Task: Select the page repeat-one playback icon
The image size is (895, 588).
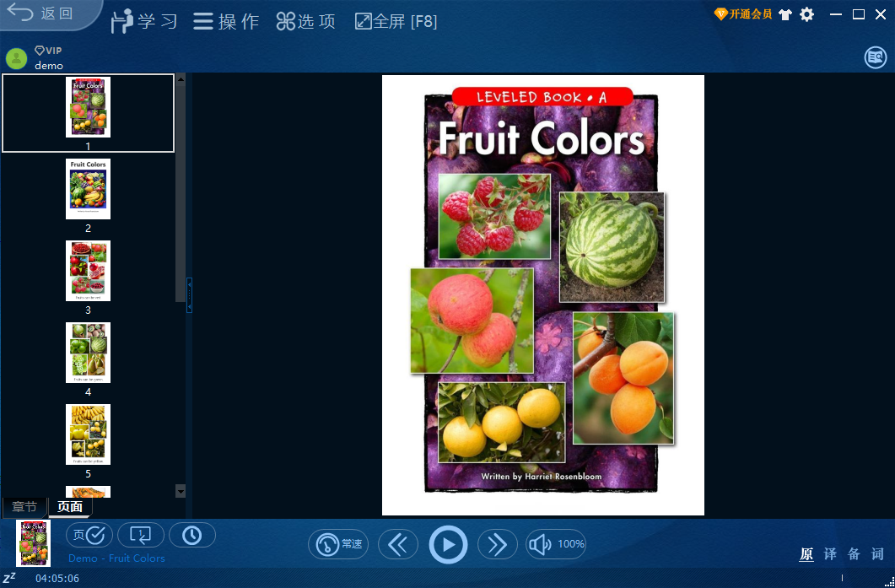Action: [x=141, y=535]
